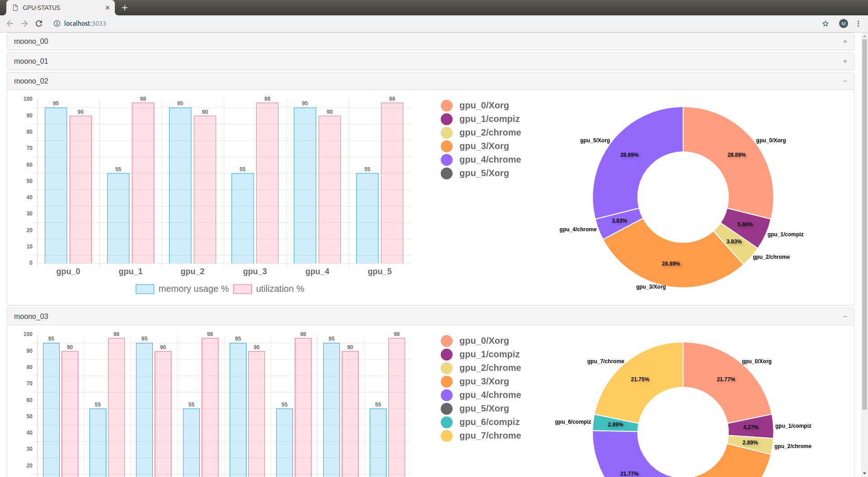View site information icon for localhost
868x477 pixels.
(x=57, y=23)
